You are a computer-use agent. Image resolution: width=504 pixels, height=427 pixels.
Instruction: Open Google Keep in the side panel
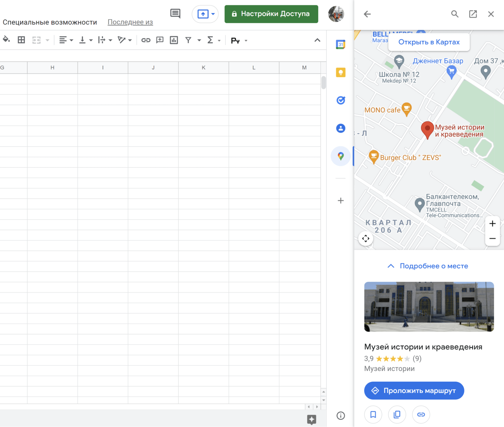pyautogui.click(x=341, y=72)
